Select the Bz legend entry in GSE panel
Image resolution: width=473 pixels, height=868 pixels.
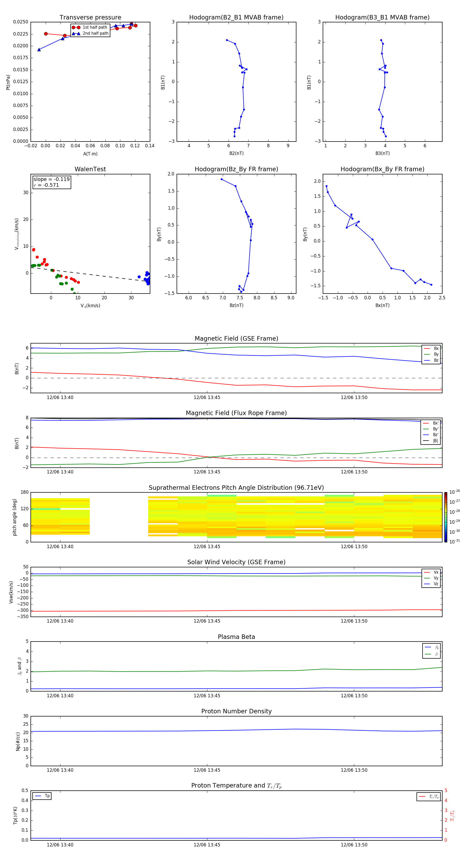coord(431,360)
